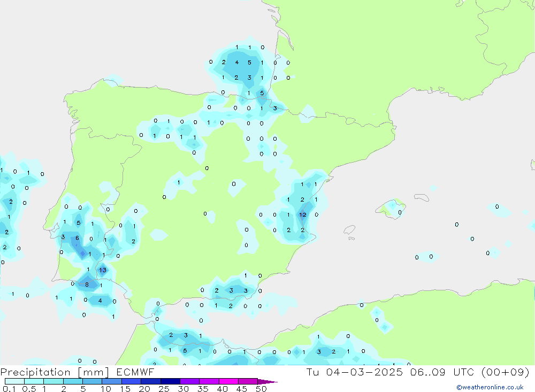Click the '30' legend scale label

tap(184, 389)
